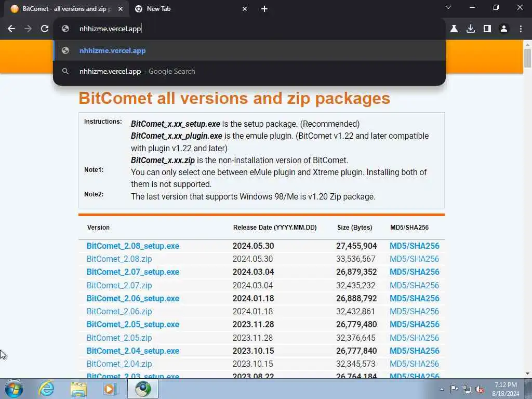Close the New Tab tab
Screen dimensions: 532x399
click(x=245, y=9)
